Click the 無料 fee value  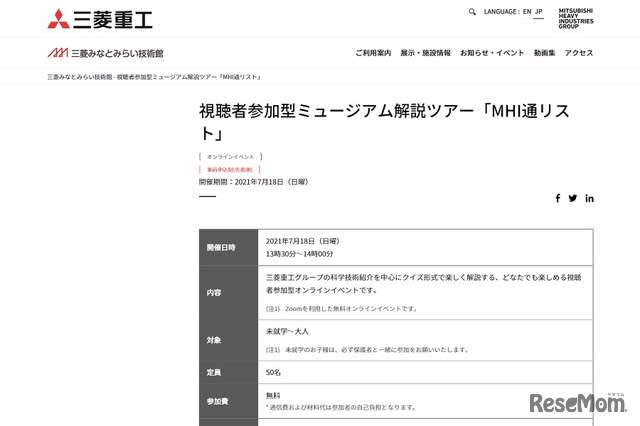[273, 395]
